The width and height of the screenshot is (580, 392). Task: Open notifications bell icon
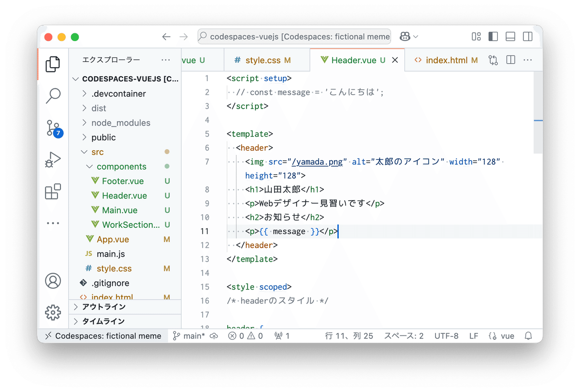click(529, 336)
